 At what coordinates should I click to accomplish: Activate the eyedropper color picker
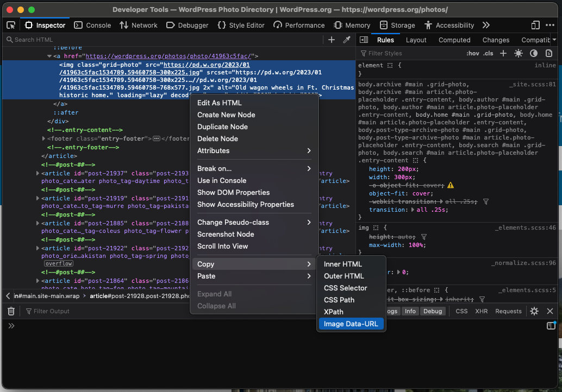click(x=348, y=40)
